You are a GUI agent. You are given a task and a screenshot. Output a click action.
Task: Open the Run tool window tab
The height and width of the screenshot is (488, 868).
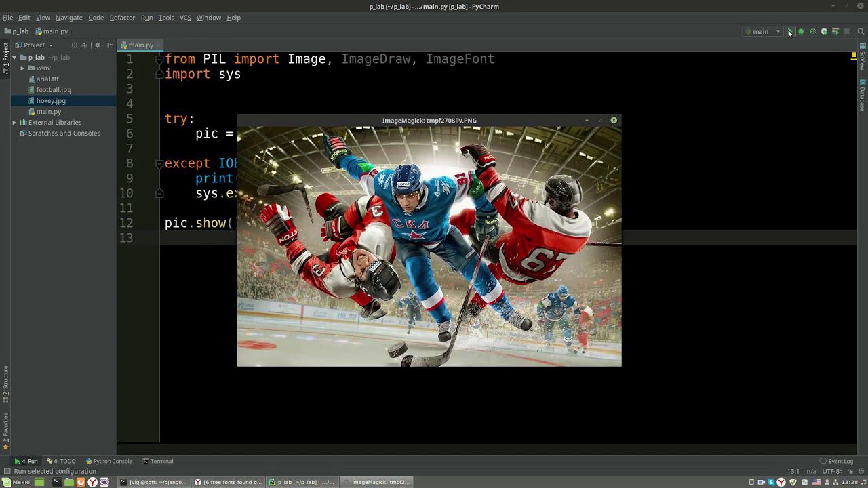point(26,462)
